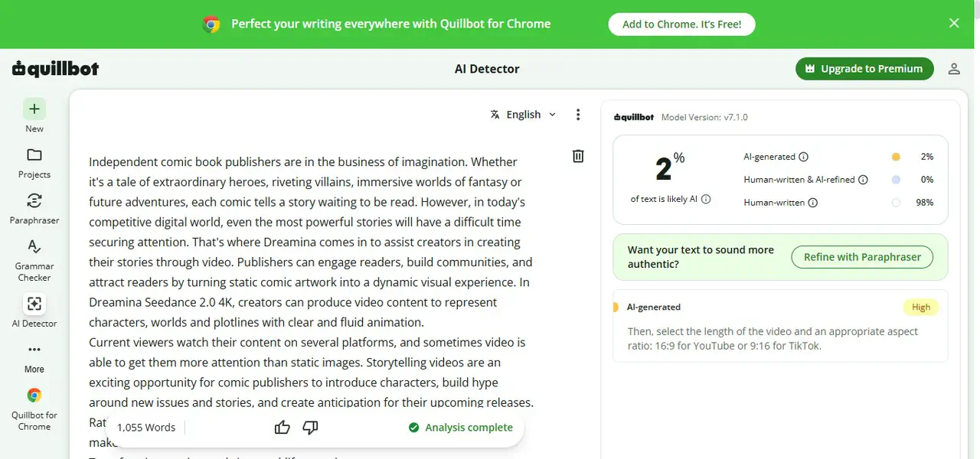Click the High confidence badge
The image size is (980, 459).
[921, 308]
